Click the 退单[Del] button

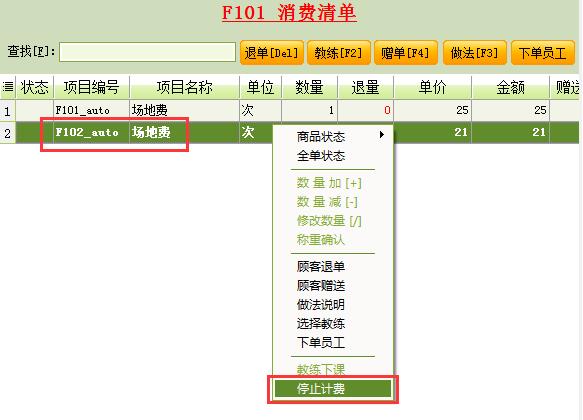pos(272,53)
